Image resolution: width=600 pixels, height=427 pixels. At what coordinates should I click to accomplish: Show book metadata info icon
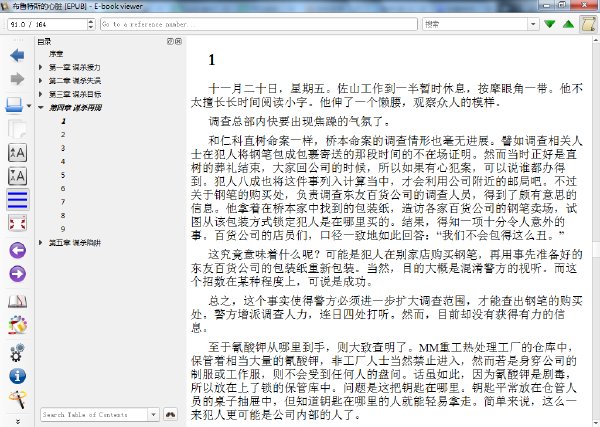tap(17, 376)
